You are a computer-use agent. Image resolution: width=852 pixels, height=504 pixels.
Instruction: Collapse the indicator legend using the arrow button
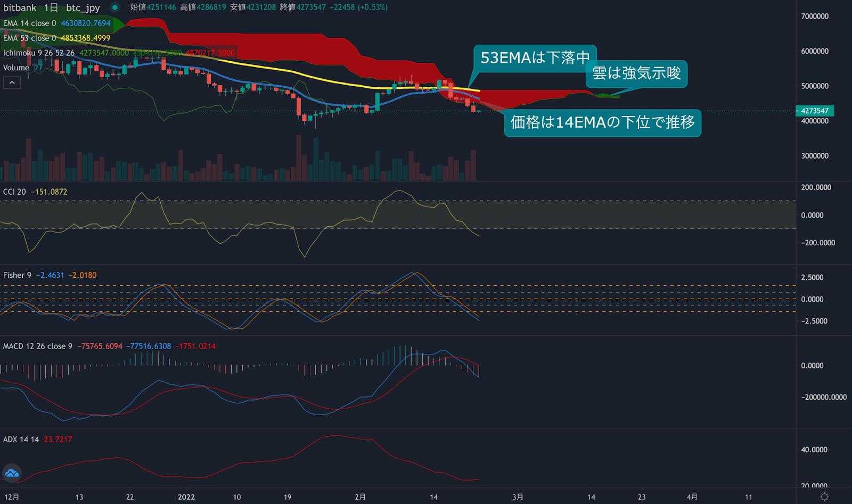coord(12,82)
